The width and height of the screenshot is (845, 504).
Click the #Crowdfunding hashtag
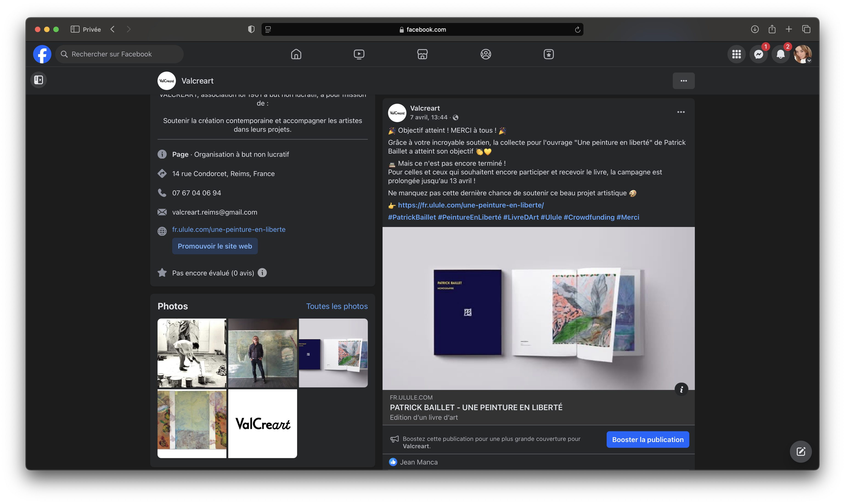[x=589, y=217]
